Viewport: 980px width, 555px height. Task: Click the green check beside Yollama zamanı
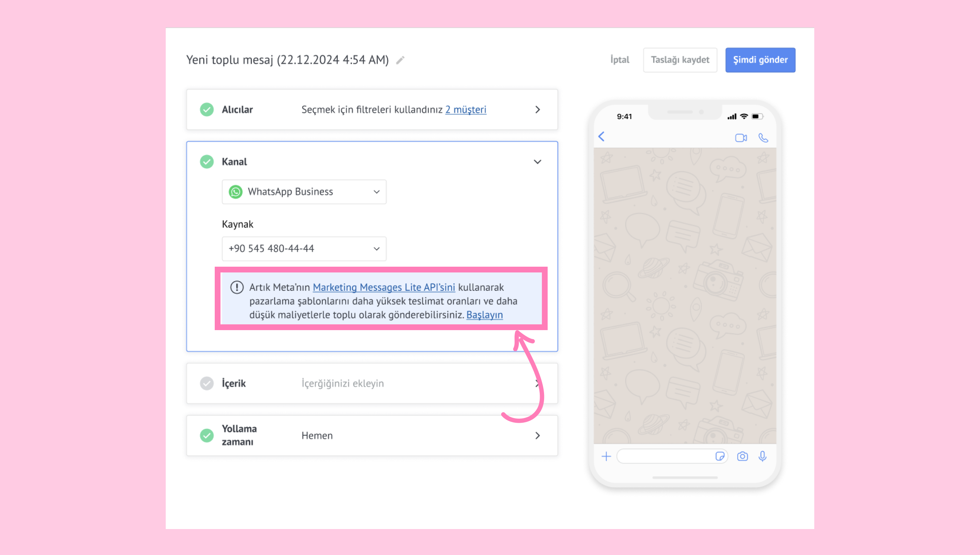pyautogui.click(x=207, y=435)
